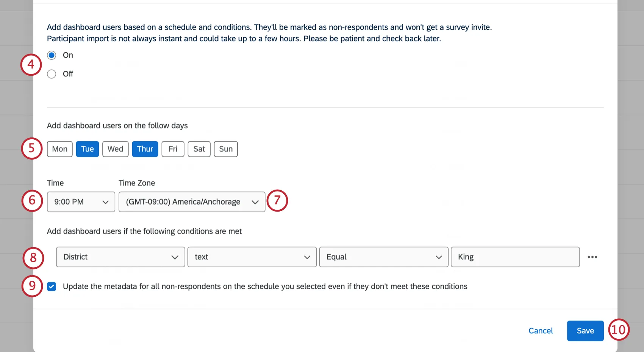The width and height of the screenshot is (644, 352).
Task: Select the Off radio button
Action: click(52, 74)
